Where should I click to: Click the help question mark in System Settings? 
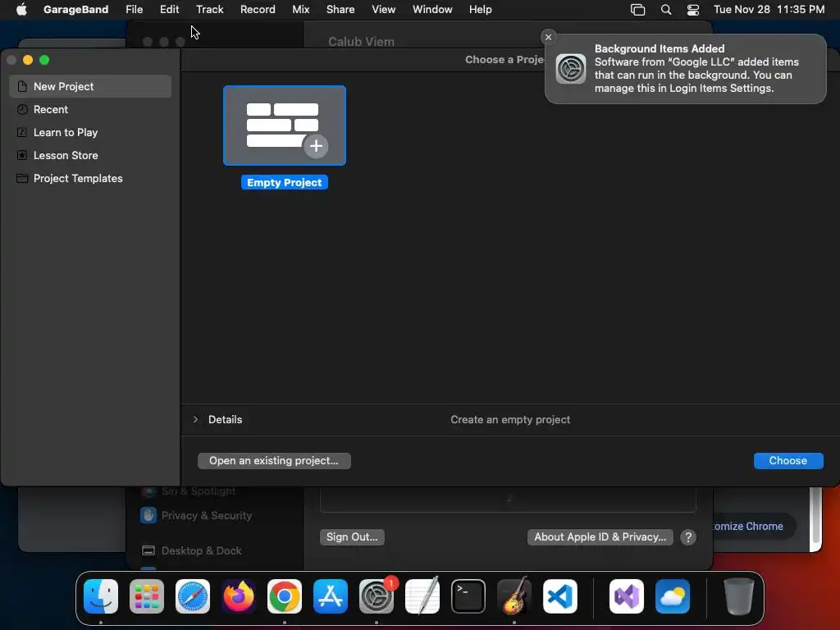688,537
